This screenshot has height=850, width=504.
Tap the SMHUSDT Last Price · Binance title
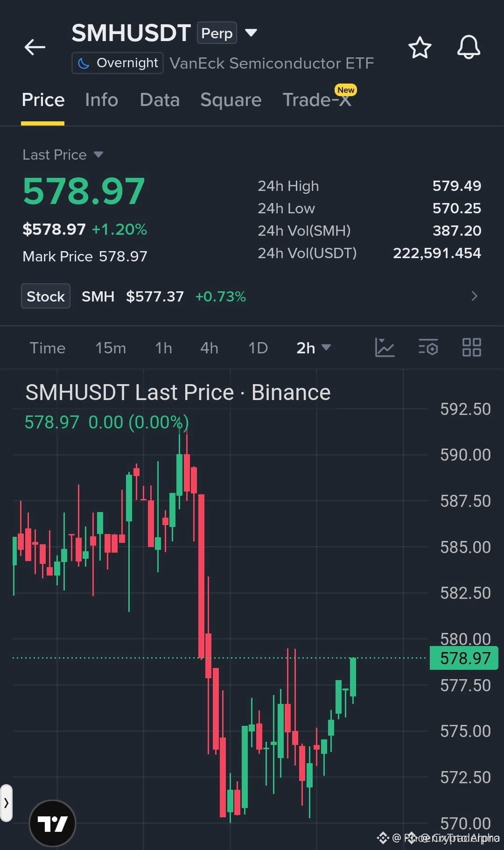(x=178, y=392)
